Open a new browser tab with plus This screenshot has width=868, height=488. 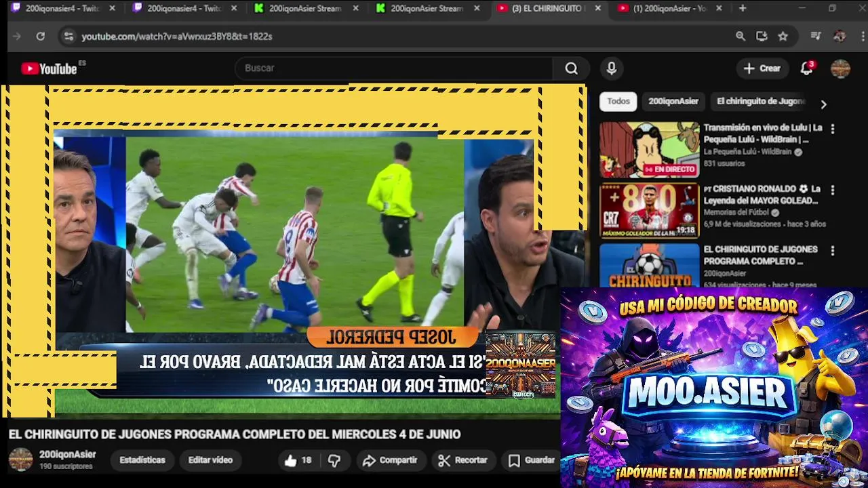[743, 8]
